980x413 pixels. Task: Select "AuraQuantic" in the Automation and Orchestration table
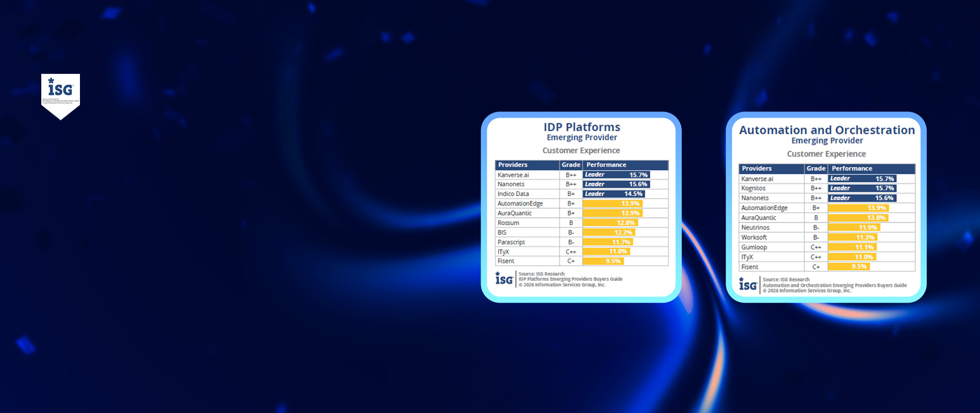pos(759,218)
